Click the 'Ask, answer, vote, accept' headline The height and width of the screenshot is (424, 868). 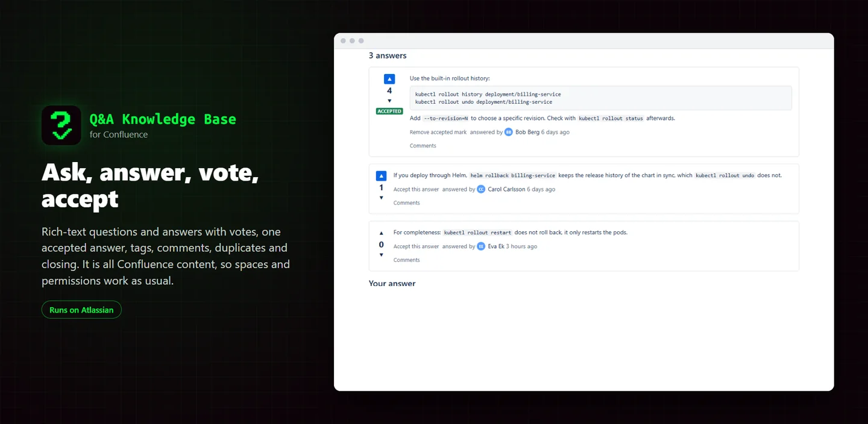tap(150, 185)
